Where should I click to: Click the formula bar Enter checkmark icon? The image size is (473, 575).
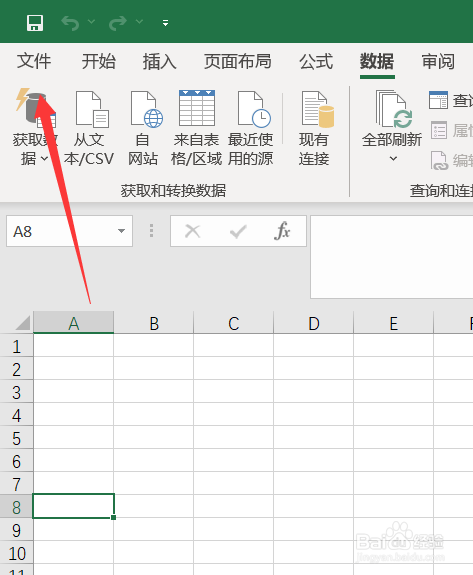[238, 231]
